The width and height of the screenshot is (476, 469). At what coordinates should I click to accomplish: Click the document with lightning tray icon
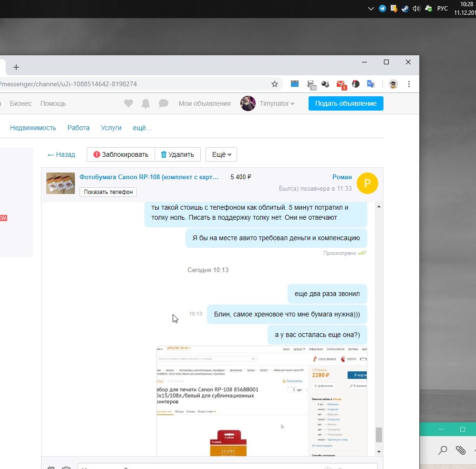click(x=394, y=9)
